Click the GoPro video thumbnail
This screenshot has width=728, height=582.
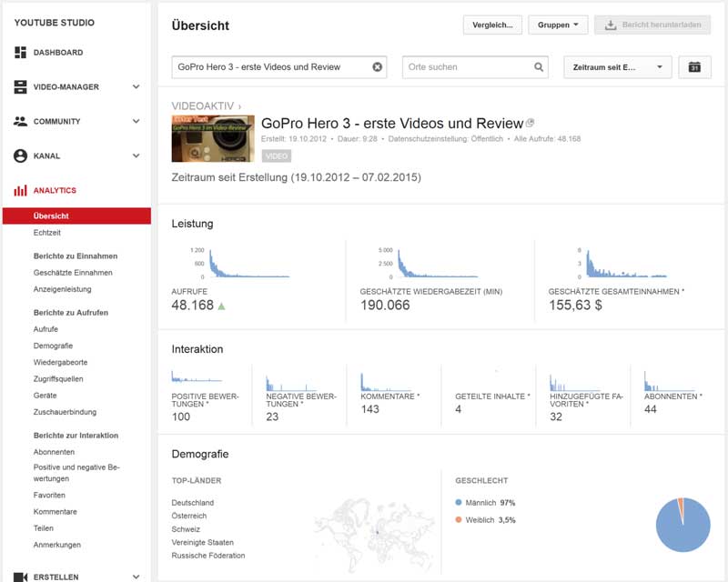pos(213,138)
